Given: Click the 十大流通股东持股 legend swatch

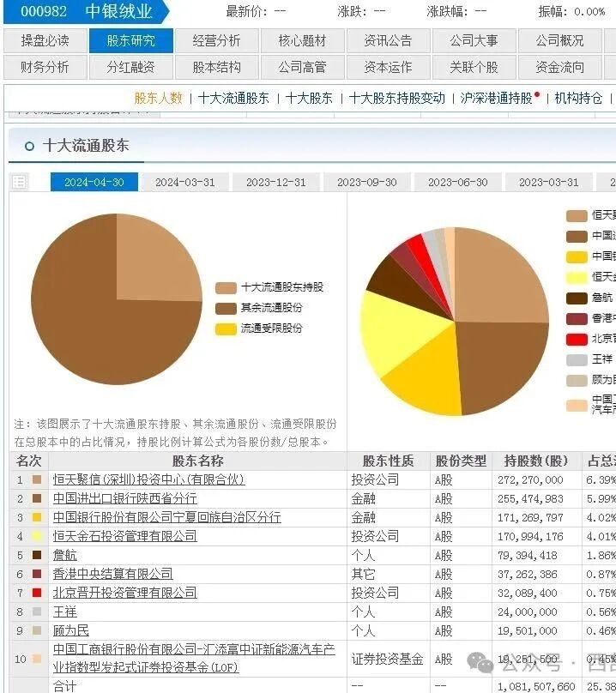Looking at the screenshot, I should (226, 287).
